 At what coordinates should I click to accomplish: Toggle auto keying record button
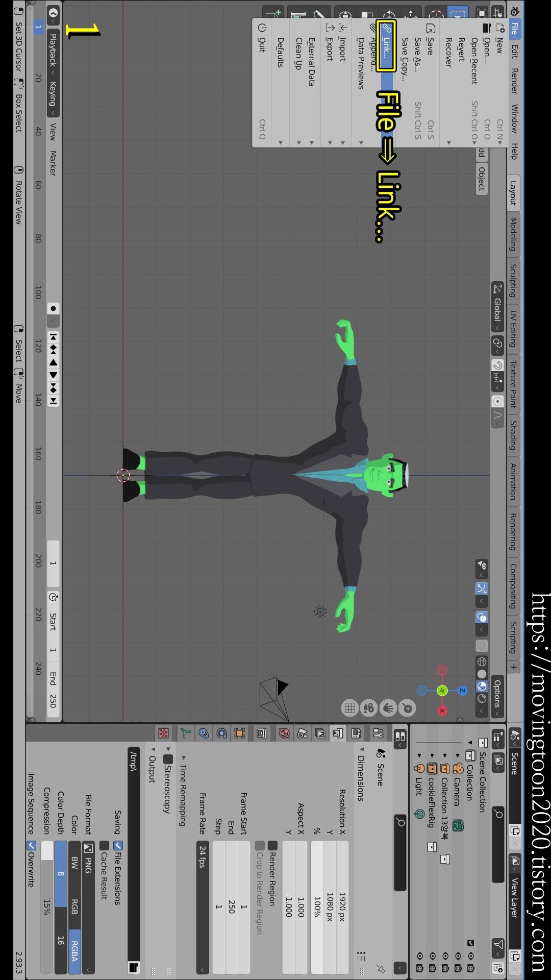click(x=53, y=308)
